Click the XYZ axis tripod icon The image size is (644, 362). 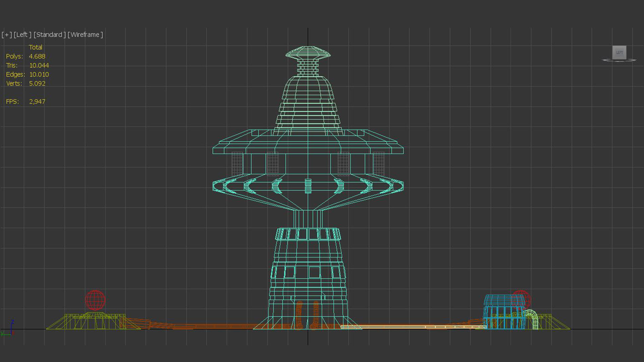[7, 328]
